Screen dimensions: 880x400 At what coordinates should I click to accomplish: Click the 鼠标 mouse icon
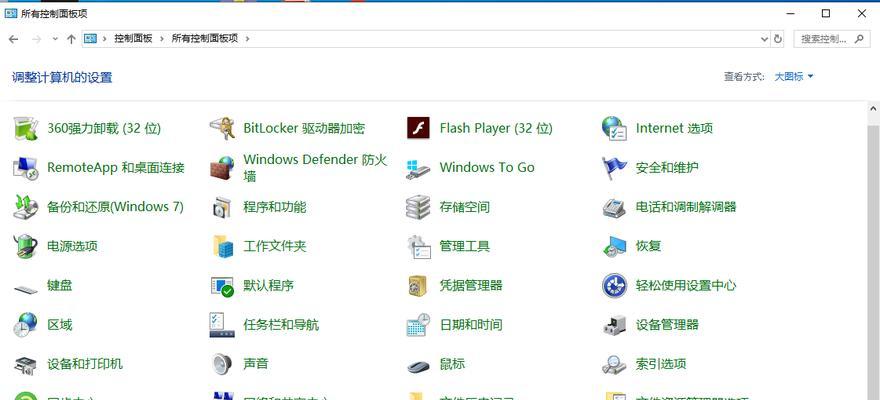pyautogui.click(x=418, y=366)
